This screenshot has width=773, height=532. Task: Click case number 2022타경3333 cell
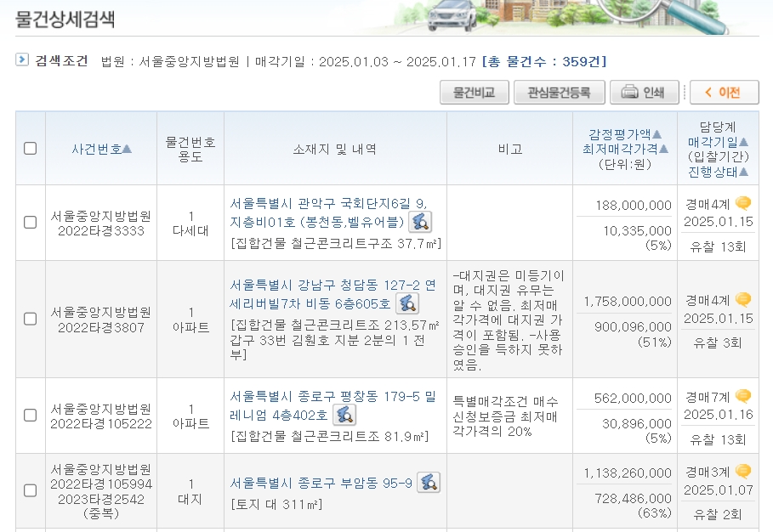click(101, 224)
